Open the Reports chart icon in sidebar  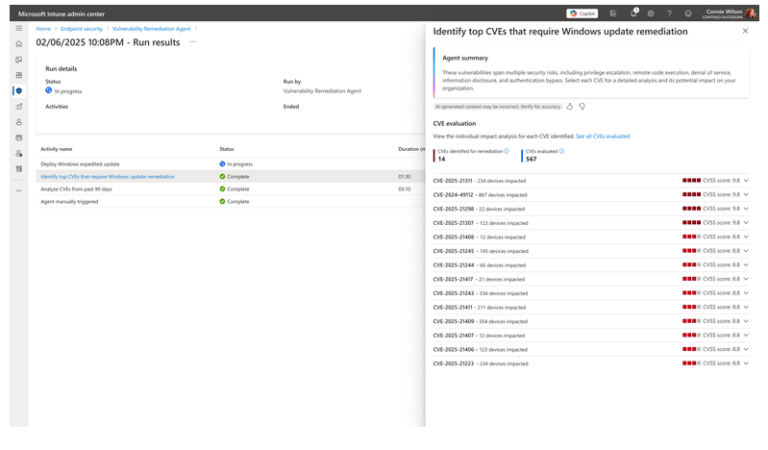tap(19, 106)
